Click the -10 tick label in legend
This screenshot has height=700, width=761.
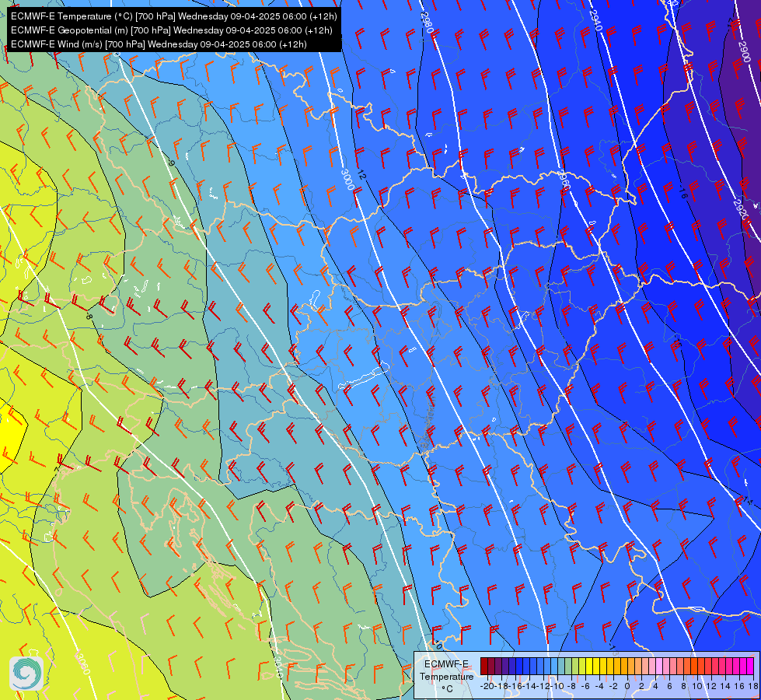pos(557,686)
